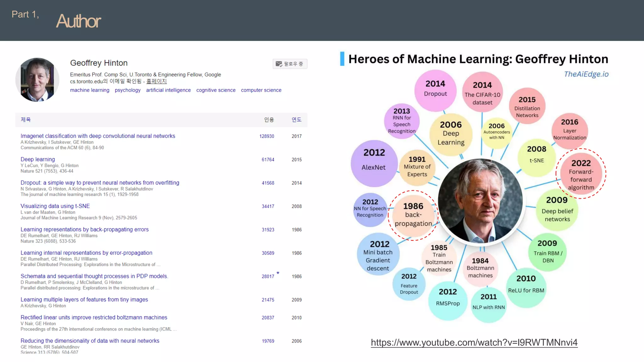The width and height of the screenshot is (644, 362).
Task: Click the 1984 Boltzmann machines bubble
Action: click(x=480, y=269)
